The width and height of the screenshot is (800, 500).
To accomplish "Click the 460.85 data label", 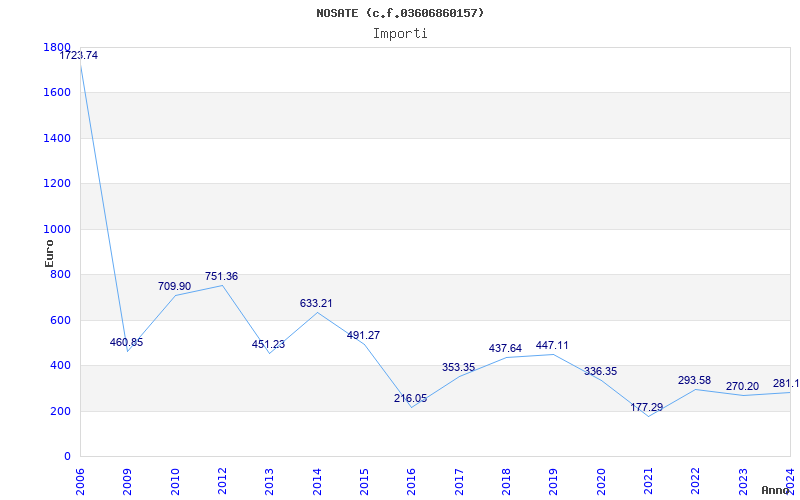I will pos(127,342).
